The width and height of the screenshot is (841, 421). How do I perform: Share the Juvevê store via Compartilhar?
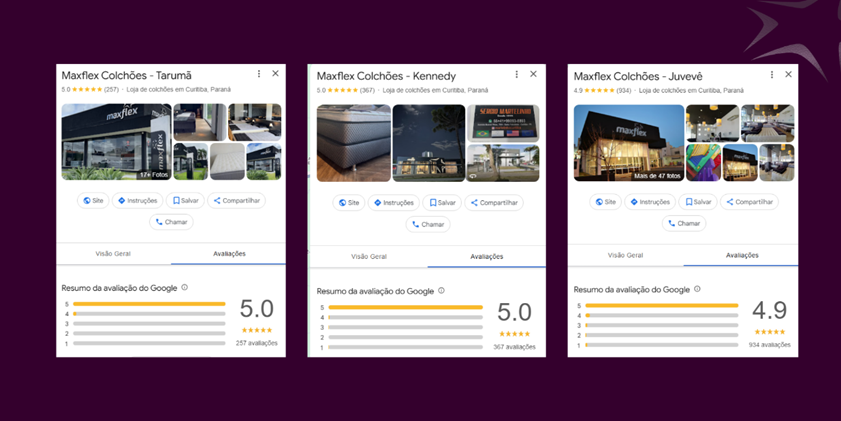(x=749, y=202)
